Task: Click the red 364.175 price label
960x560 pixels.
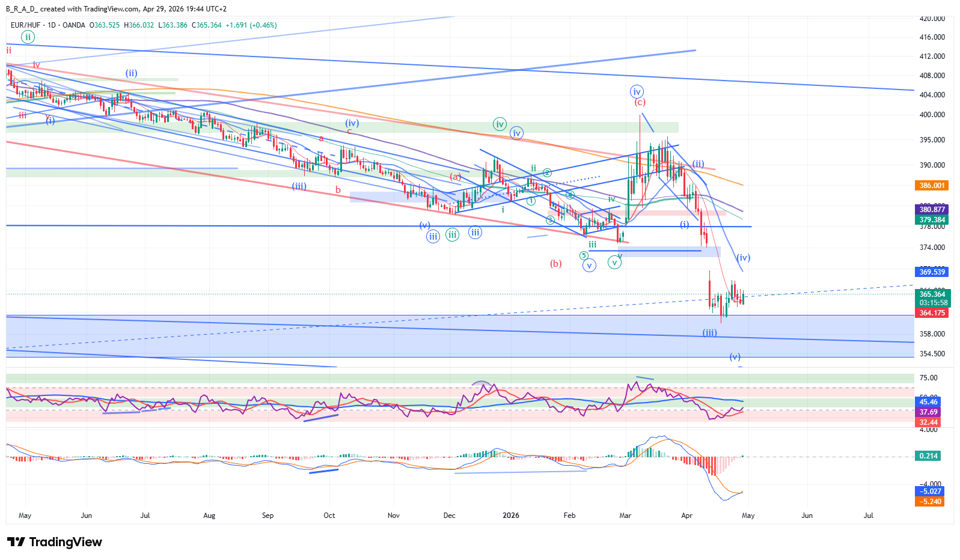Action: click(931, 313)
